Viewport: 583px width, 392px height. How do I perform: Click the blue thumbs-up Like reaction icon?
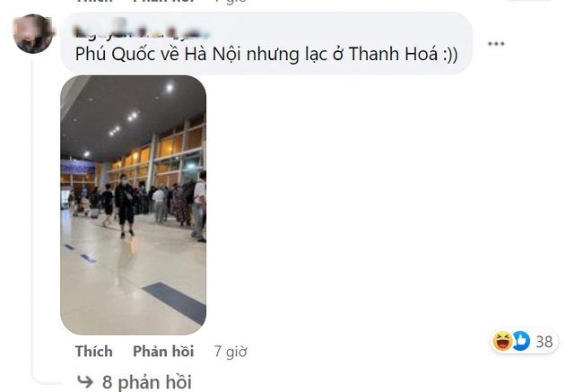tap(521, 341)
